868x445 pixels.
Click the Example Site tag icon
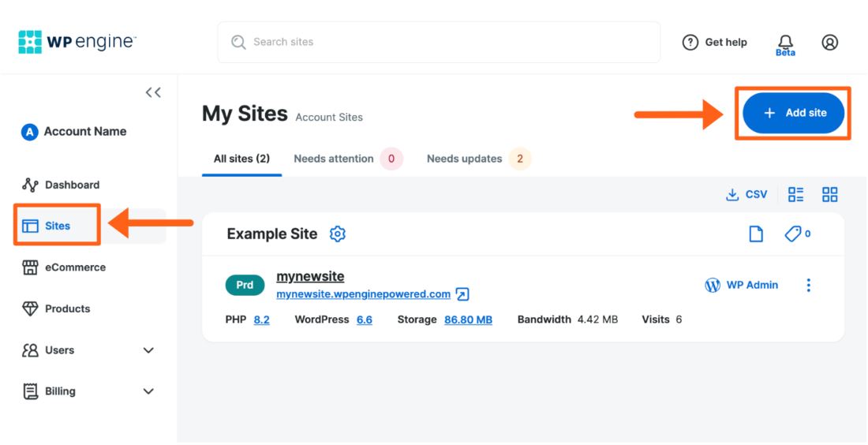793,234
